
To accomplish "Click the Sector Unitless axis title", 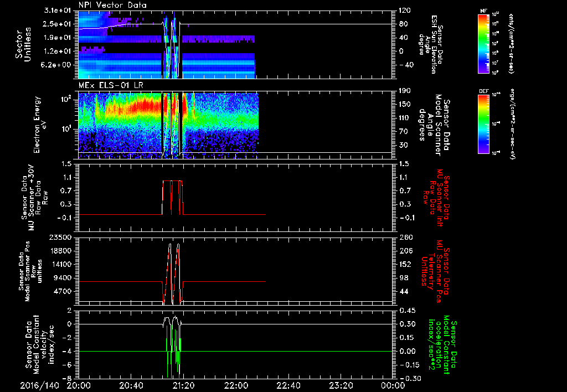I will (23, 44).
